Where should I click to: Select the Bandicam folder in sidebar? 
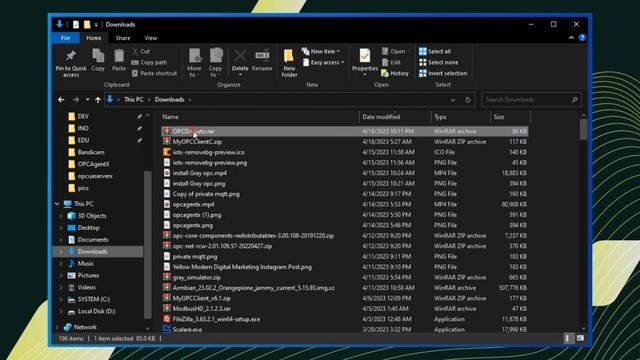click(91, 152)
